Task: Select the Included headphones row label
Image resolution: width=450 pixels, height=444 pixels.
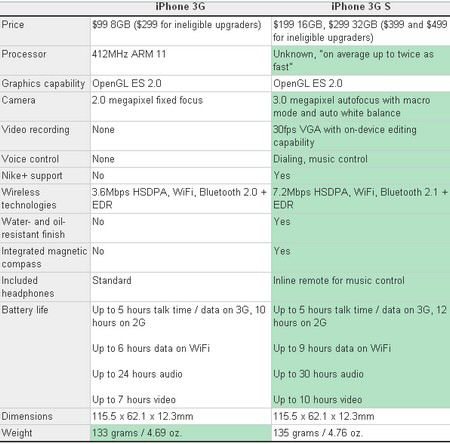Action: tap(28, 287)
